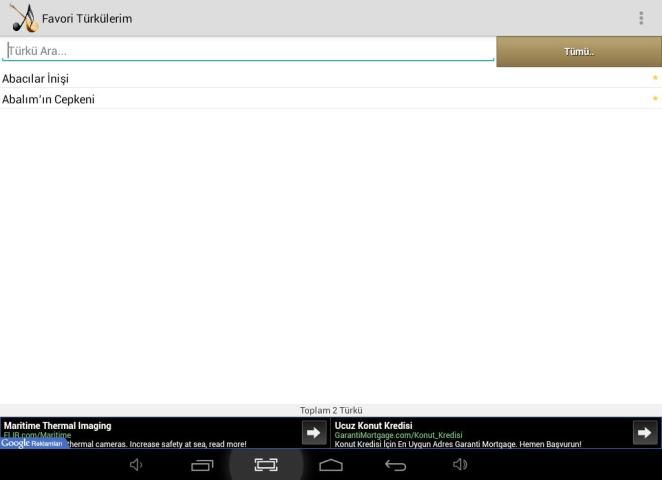Open the song Abacılar İnişi
Screen dimensions: 662x480
coord(36,78)
